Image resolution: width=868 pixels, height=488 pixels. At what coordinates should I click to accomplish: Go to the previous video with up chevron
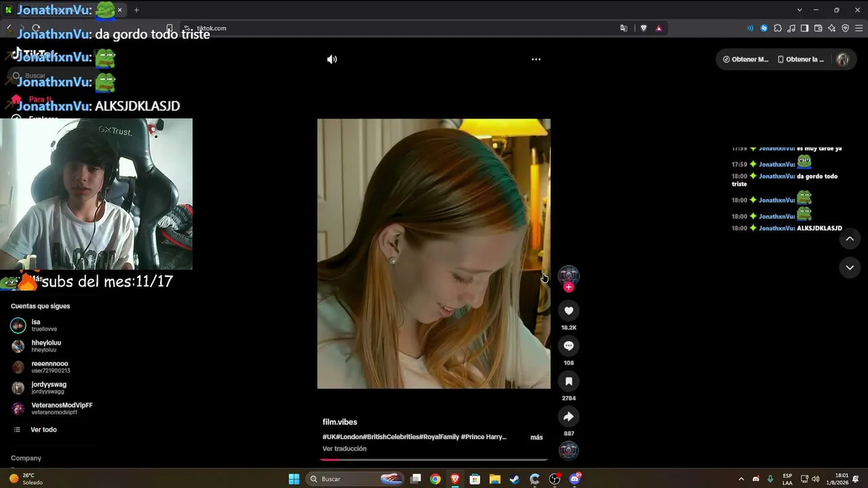(850, 239)
